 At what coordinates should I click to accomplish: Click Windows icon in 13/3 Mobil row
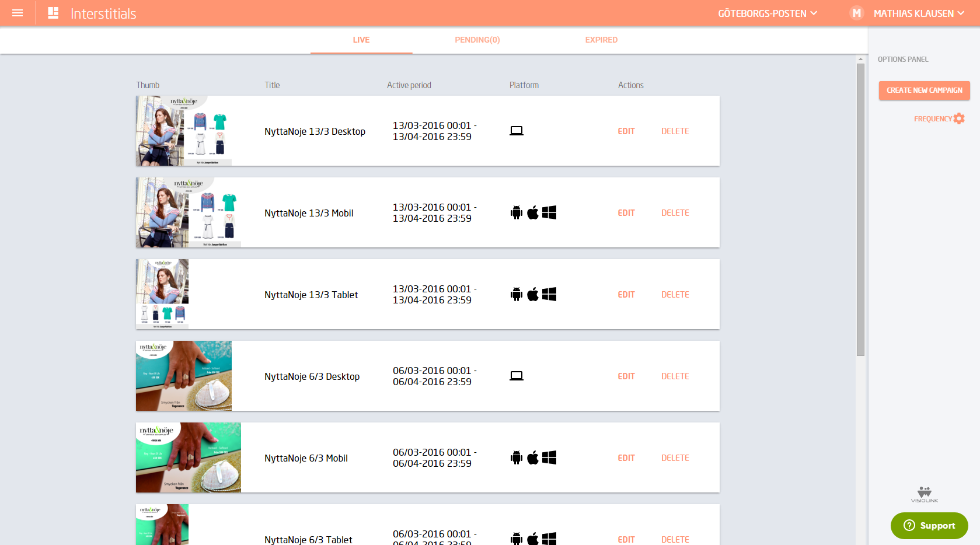pyautogui.click(x=549, y=212)
